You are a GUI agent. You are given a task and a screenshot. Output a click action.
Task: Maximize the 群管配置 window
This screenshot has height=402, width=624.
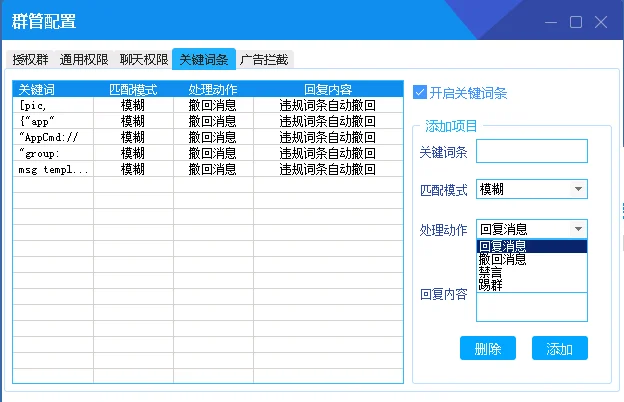[576, 22]
